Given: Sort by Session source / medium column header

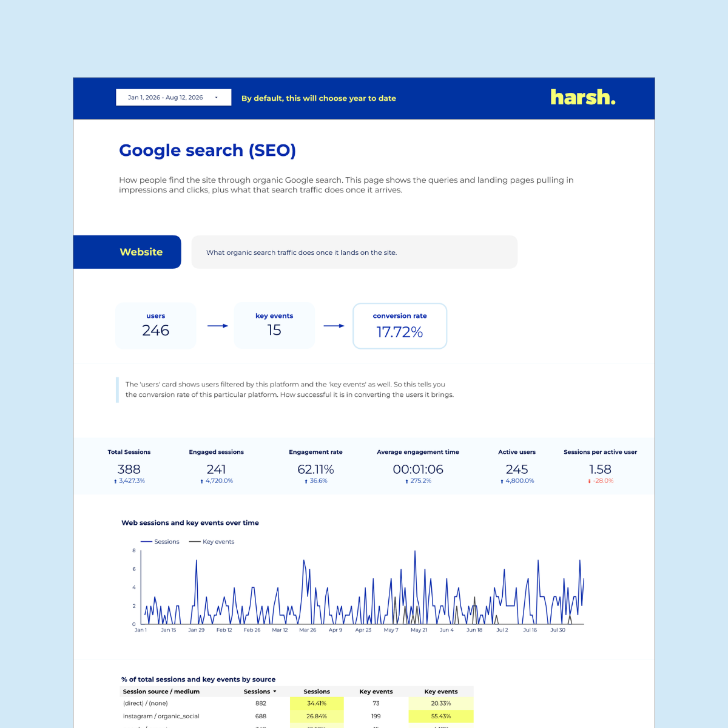Looking at the screenshot, I should (x=161, y=692).
